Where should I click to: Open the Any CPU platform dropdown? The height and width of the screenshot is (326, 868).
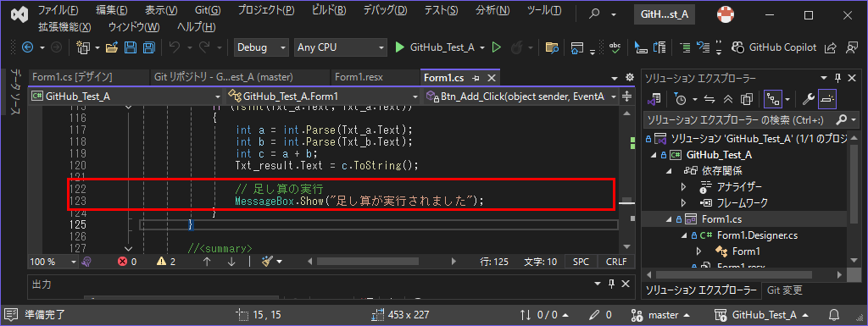pyautogui.click(x=340, y=47)
